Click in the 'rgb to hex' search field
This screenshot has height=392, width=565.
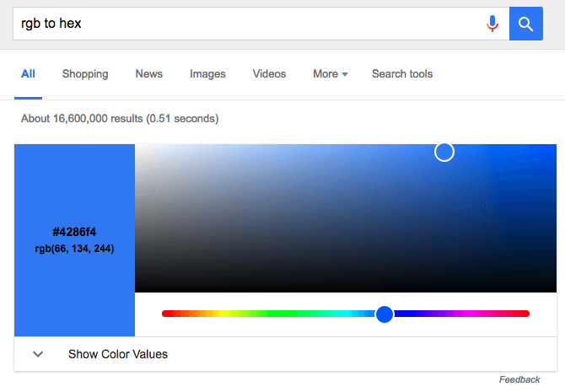(245, 24)
